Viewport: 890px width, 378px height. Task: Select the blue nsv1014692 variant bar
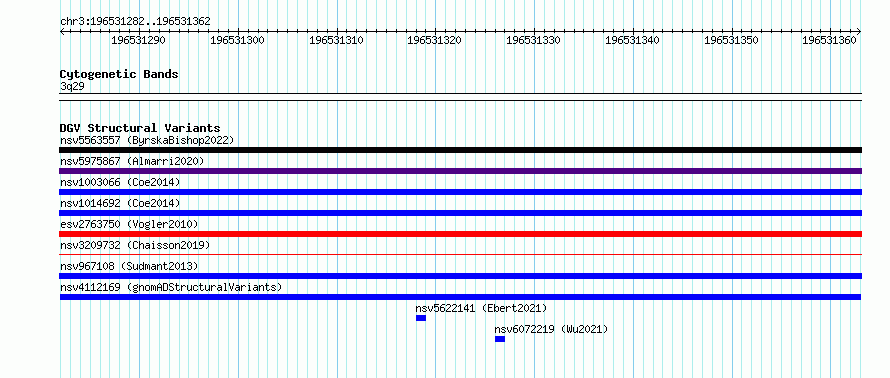[x=460, y=213]
